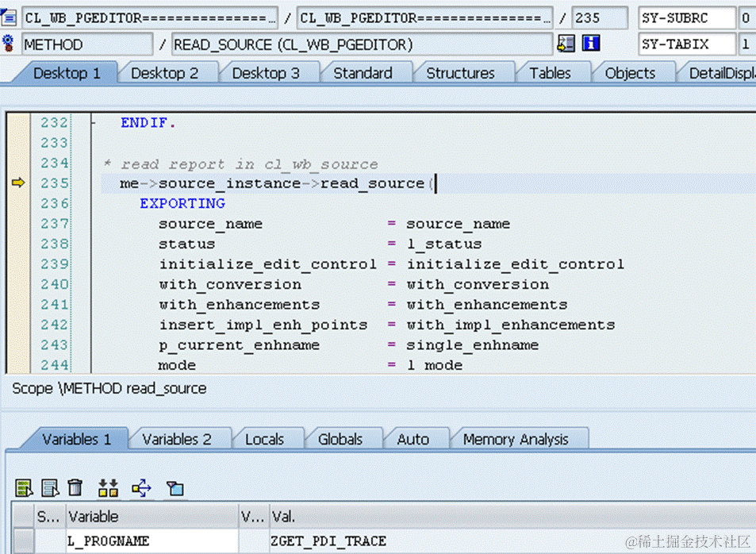Viewport: 756px width, 554px height.
Task: Click the branching blue arrows icon
Action: [141, 488]
